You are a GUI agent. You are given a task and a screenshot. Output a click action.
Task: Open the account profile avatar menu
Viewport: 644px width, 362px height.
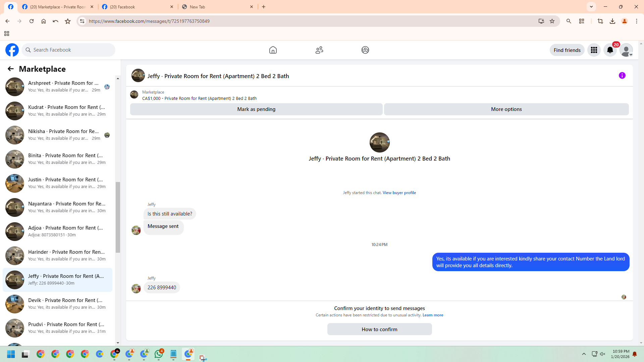coord(626,50)
